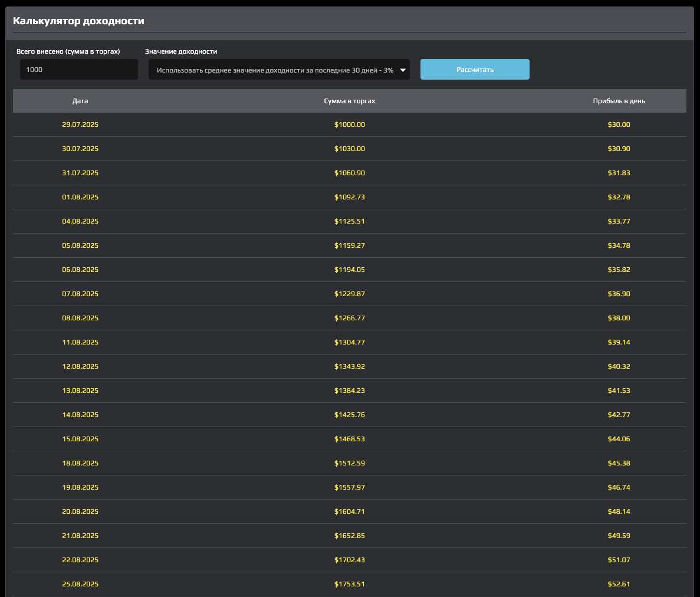Select date 07.08.2025
The image size is (700, 597).
point(80,294)
